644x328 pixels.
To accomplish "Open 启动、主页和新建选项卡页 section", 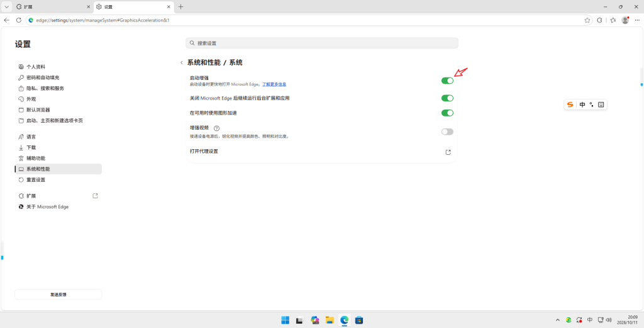I will click(58, 121).
